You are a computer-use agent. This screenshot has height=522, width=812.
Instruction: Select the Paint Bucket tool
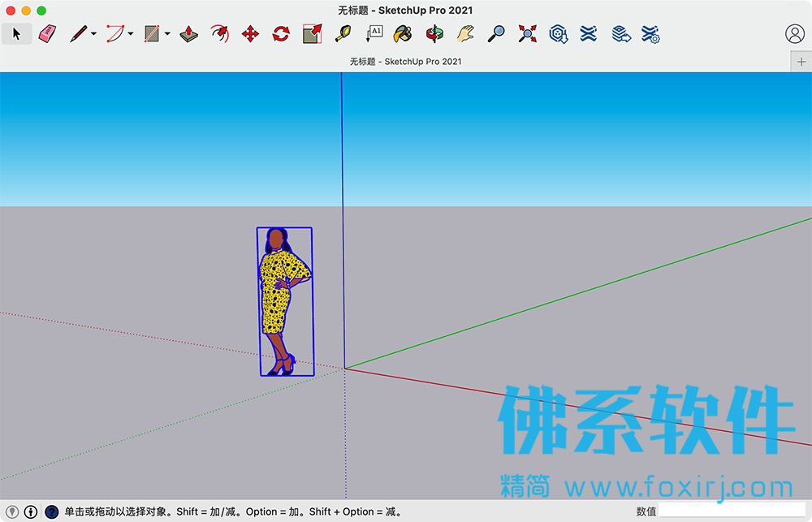[403, 34]
